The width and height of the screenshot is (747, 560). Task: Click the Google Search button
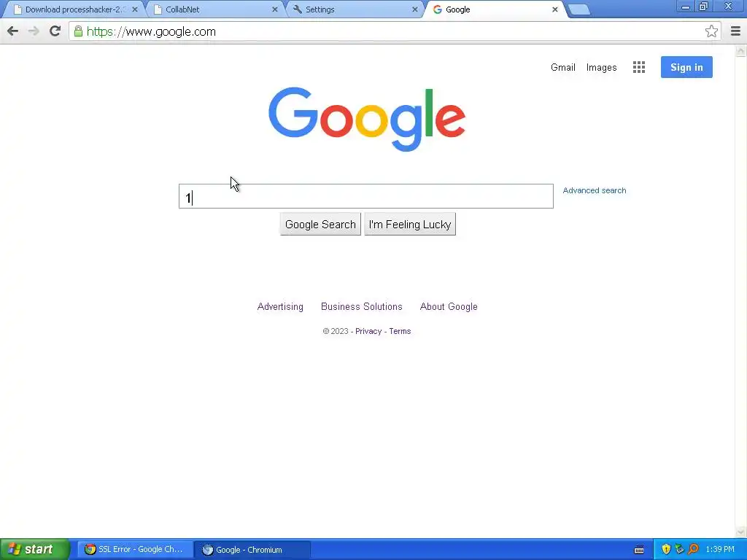(320, 225)
